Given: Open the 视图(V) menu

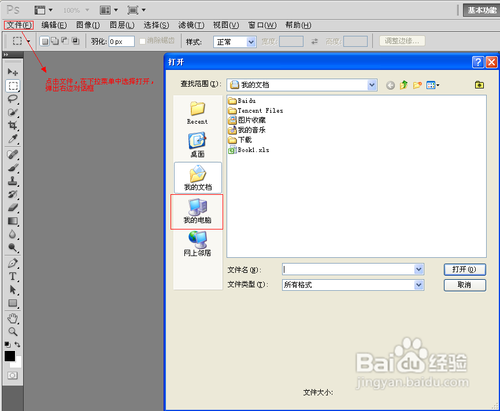Looking at the screenshot, I should [226, 25].
